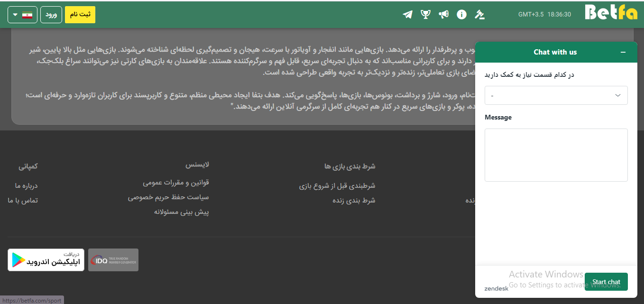Open قوانین و مقررات عمومی link

(176, 183)
